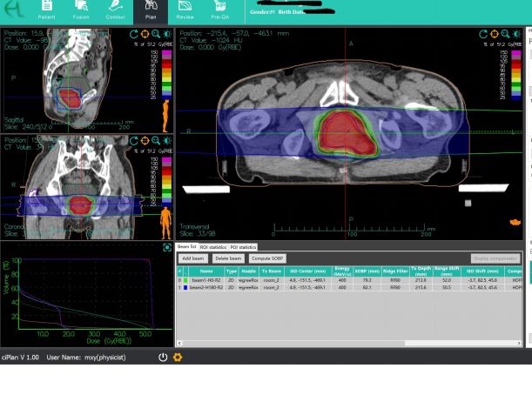Open the Patient module in top toolbar
Image resolution: width=532 pixels, height=395 pixels.
click(45, 10)
